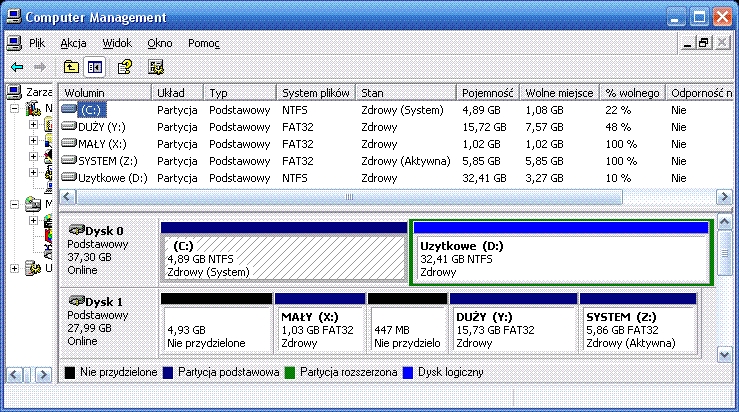Image resolution: width=739 pixels, height=412 pixels.
Task: Click the 32,41 GB capacity cell
Action: (x=484, y=178)
